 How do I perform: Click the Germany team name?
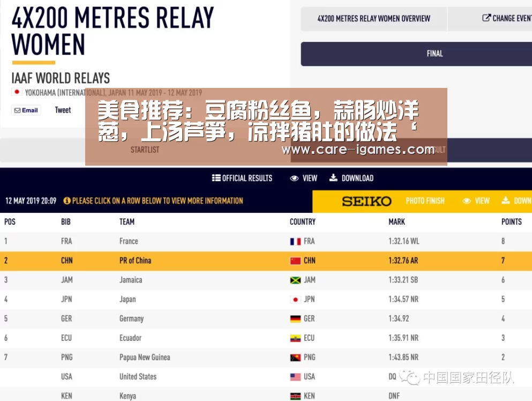coord(132,319)
